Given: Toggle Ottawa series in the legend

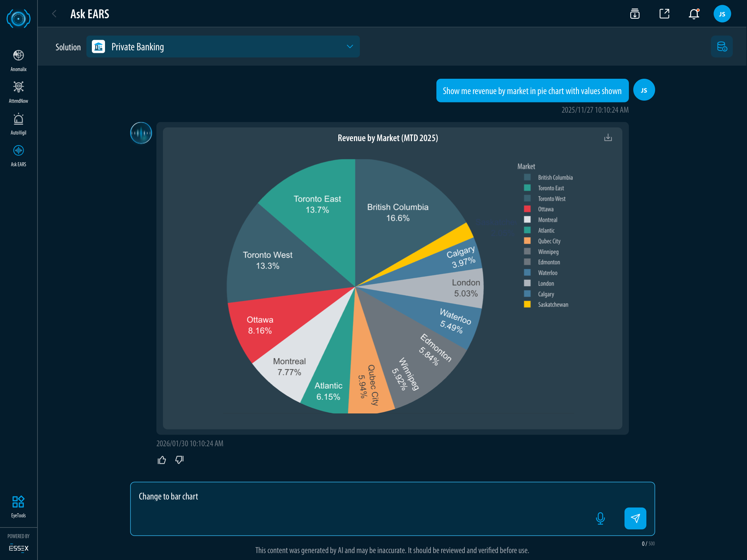Looking at the screenshot, I should [x=545, y=209].
